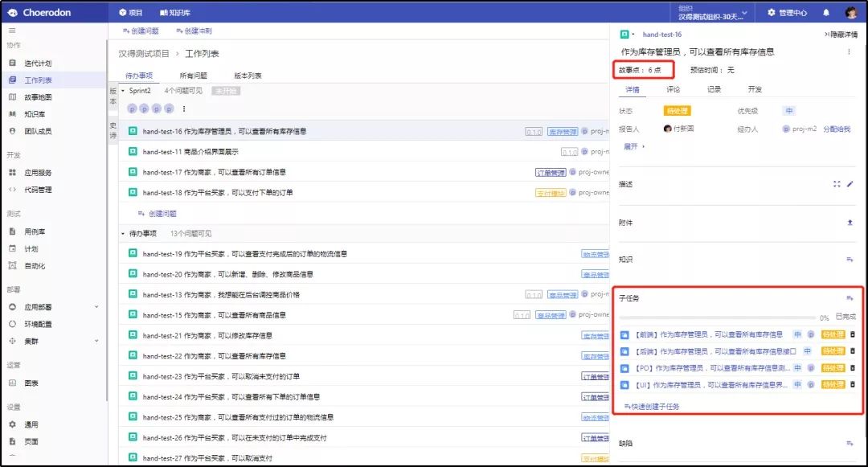Collapse the left sidebar hamburger menu
Screen dimensions: 868x467
[x=12, y=30]
